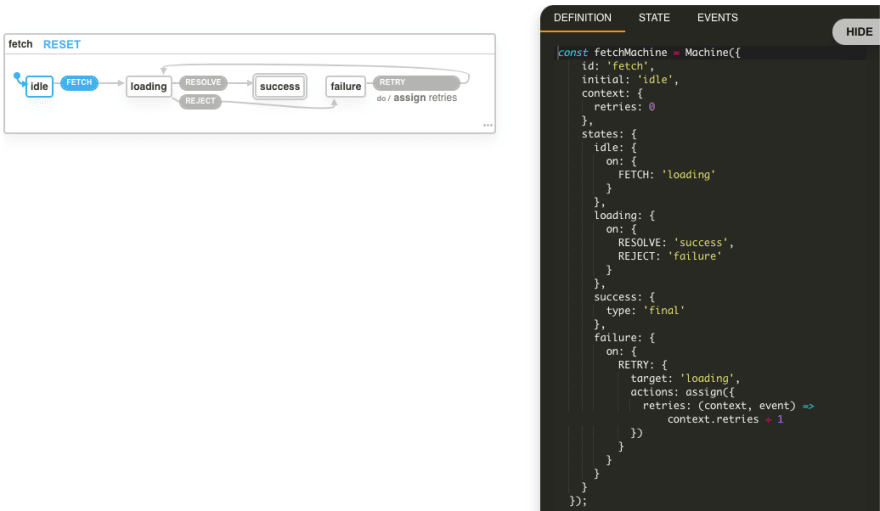Click the code line 'states: {'
This screenshot has width=880, height=511.
tap(609, 134)
